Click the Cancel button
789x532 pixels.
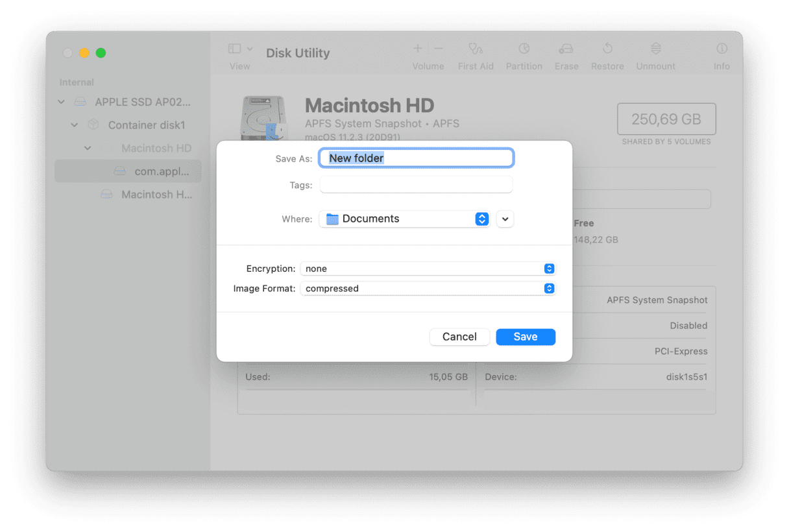pos(459,337)
